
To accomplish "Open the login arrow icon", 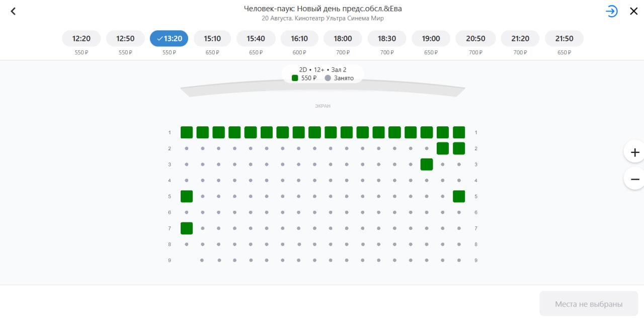I will pyautogui.click(x=611, y=11).
